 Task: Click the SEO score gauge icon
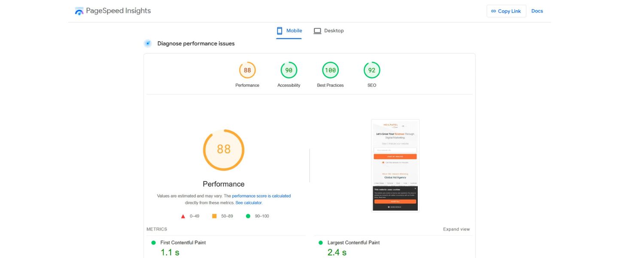pyautogui.click(x=371, y=69)
